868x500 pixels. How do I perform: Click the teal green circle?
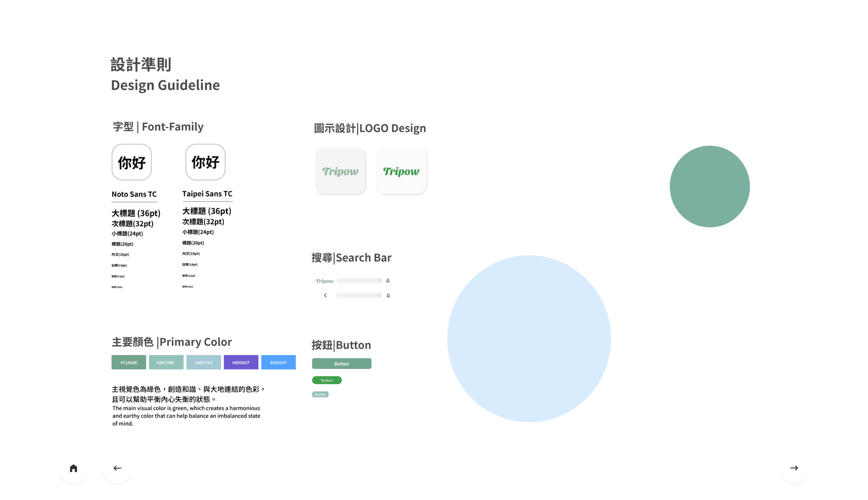click(x=710, y=186)
